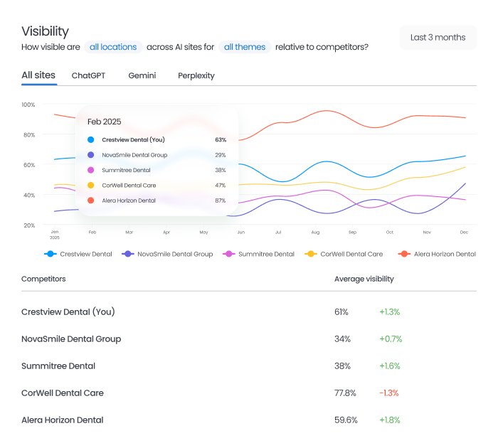Select the CorWell Dental Care table row
This screenshot has height=448, width=498.
pos(249,393)
